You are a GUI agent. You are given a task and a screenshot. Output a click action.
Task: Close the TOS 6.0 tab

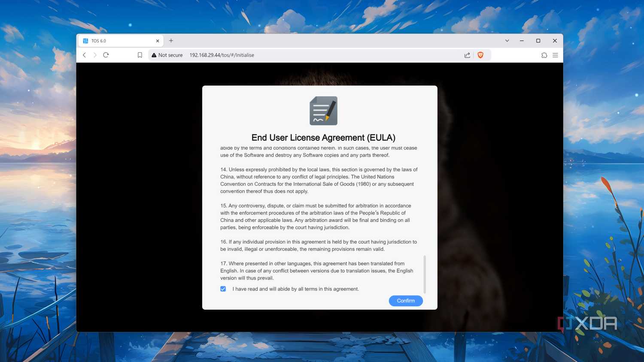(x=158, y=41)
